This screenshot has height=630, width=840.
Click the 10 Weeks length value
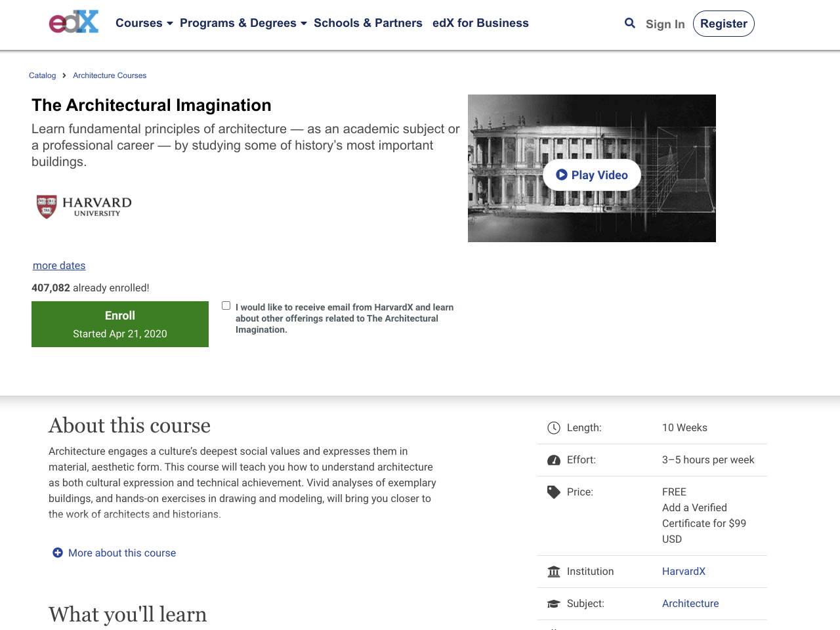(x=684, y=427)
